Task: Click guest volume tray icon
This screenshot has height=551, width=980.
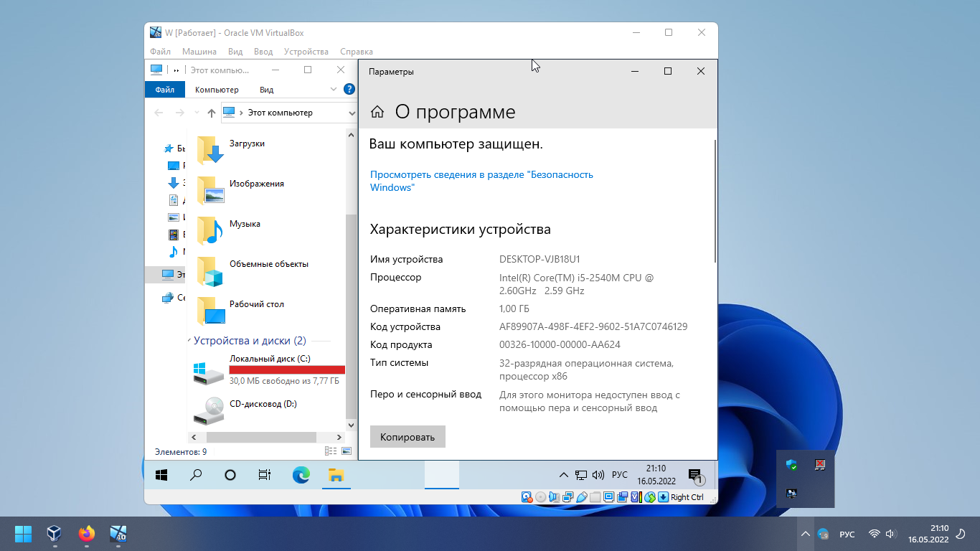Action: [598, 475]
